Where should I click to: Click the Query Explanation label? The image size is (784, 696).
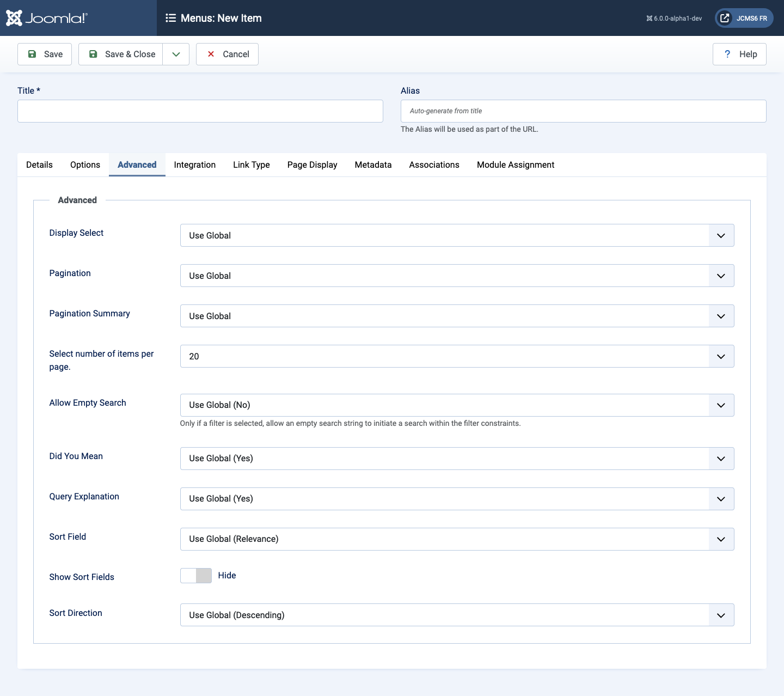coord(84,496)
